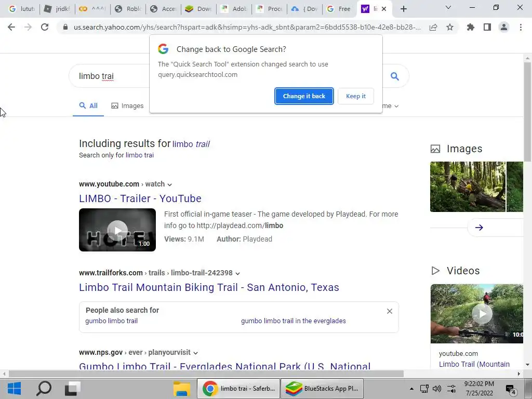Open Gumbo Limbo Trail Everglades result
532x399 pixels.
224,366
